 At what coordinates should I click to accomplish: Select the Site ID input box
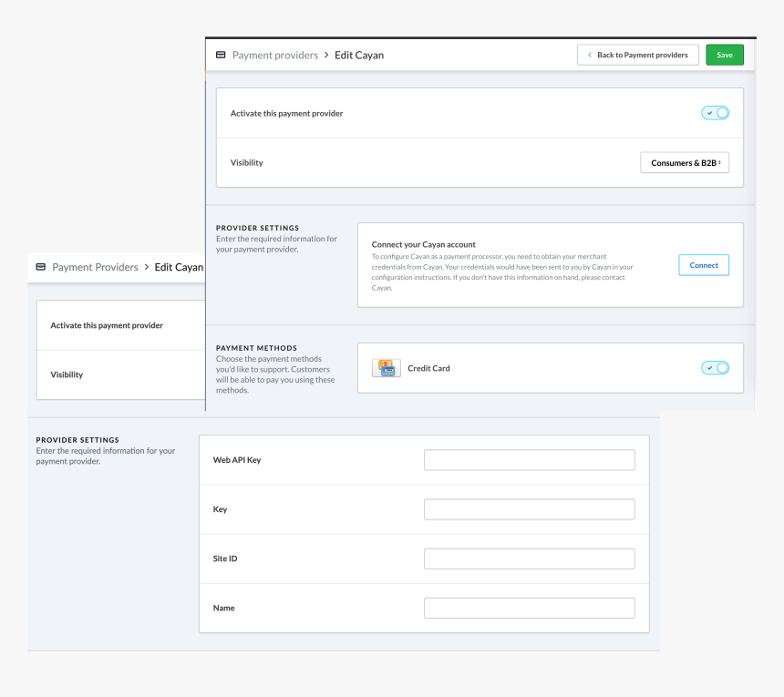pyautogui.click(x=529, y=559)
